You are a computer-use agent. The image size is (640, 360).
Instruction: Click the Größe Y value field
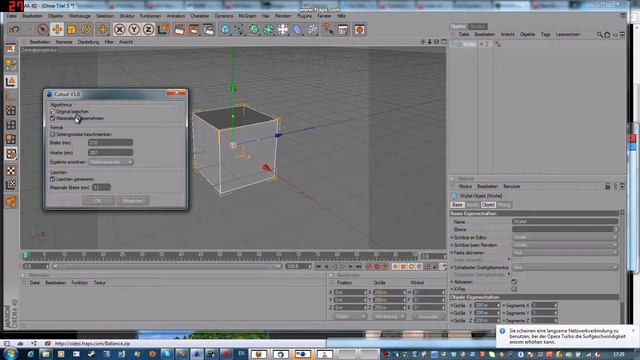(x=487, y=313)
